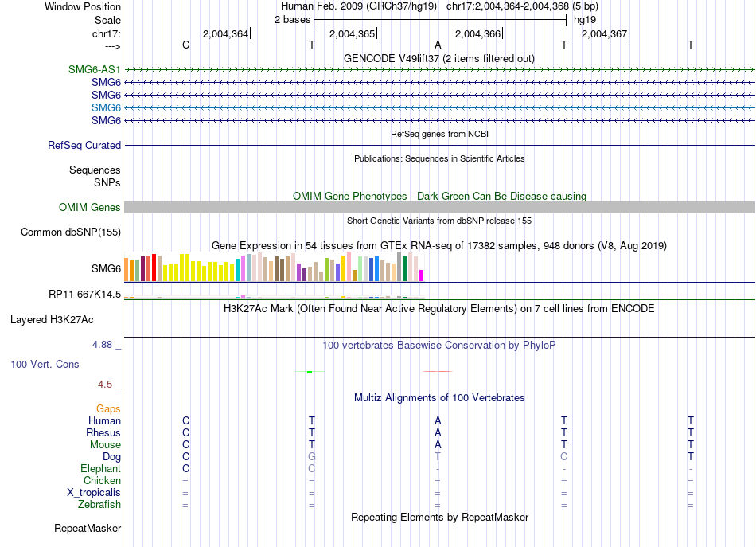Viewport: 756px width, 547px height.
Task: Click the RP11-667K14.5 expression label
Action: point(85,295)
